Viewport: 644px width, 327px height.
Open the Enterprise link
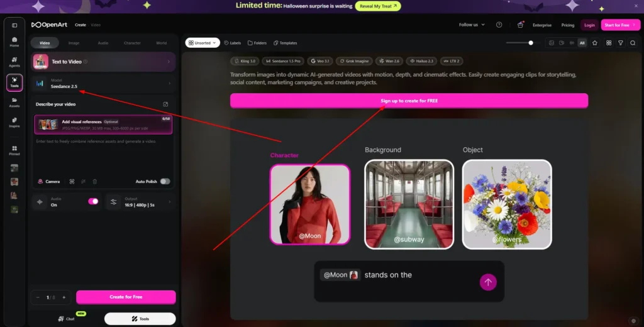coord(542,25)
